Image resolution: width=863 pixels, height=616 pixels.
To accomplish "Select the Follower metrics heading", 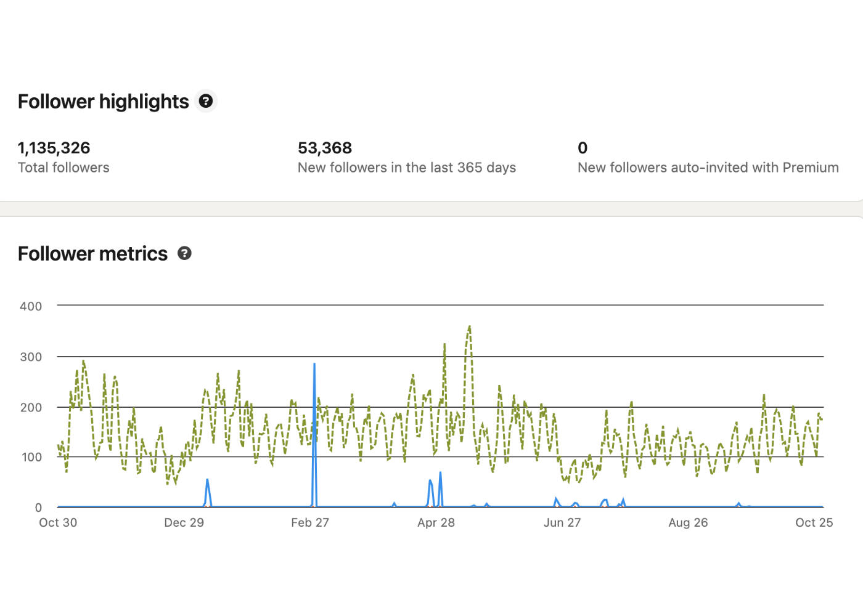I will pos(93,253).
